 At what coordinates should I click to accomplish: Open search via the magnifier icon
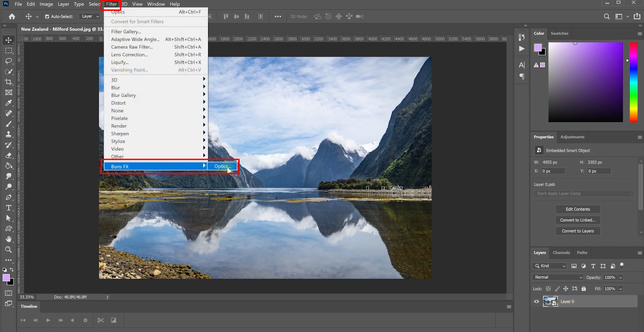coord(607,16)
